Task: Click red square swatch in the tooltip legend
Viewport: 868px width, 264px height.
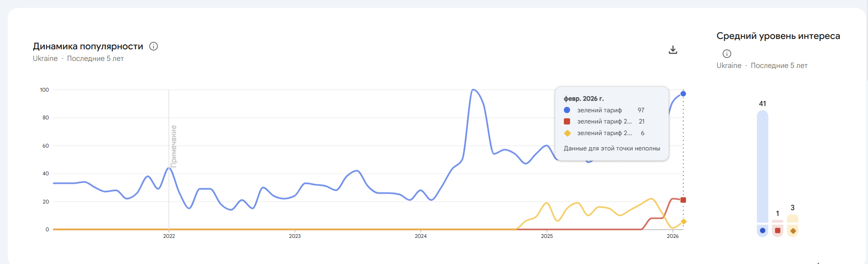Action: [567, 121]
